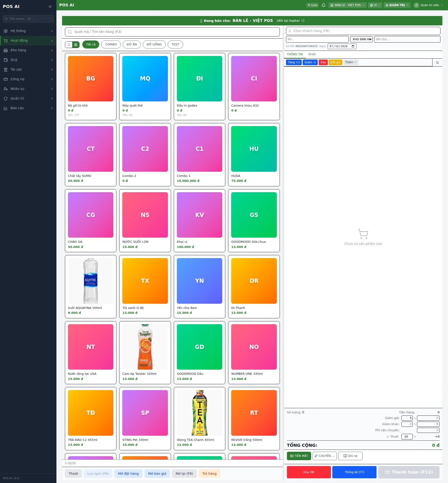Select TIỀN MẶT payment method
The width and height of the screenshot is (448, 483).
[299, 456]
